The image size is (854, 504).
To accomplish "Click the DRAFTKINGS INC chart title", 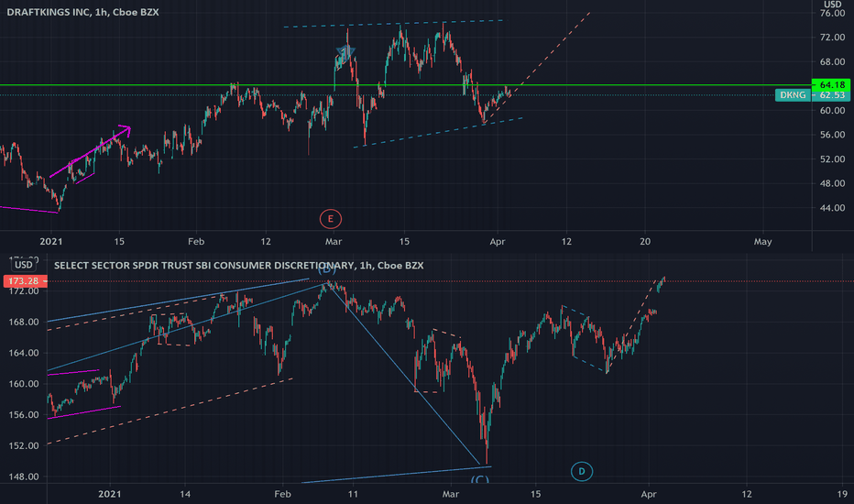I will coord(82,12).
